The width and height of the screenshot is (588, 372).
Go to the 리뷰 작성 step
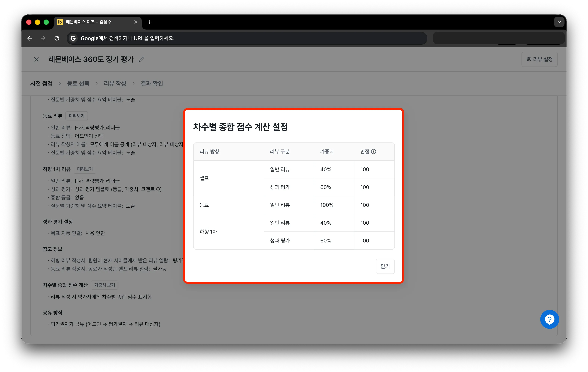(115, 84)
